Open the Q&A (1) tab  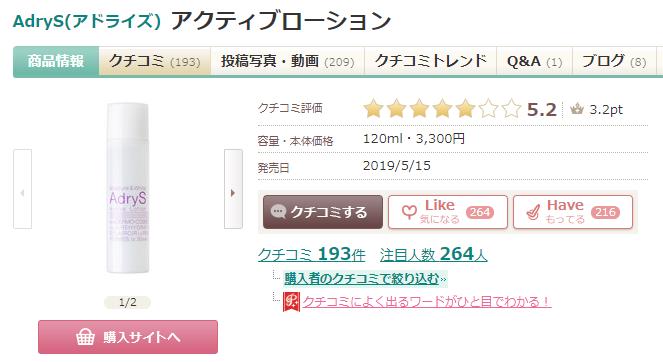[x=534, y=61]
